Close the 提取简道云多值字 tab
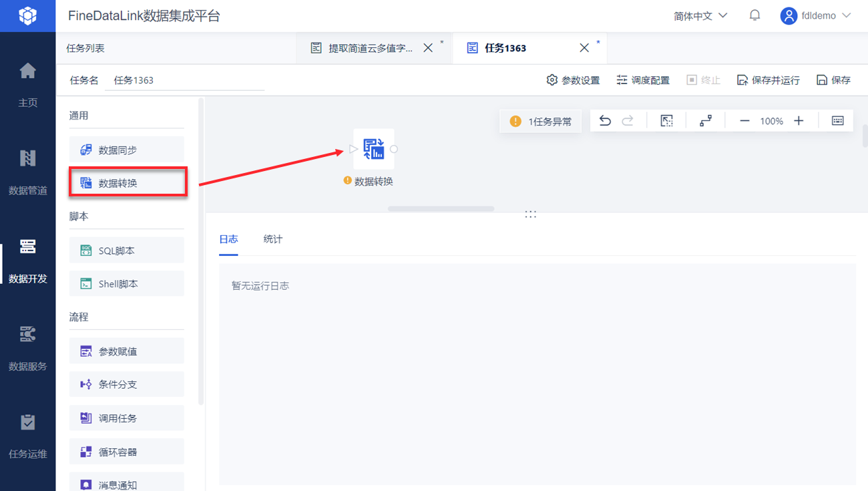Image resolution: width=868 pixels, height=491 pixels. click(429, 48)
